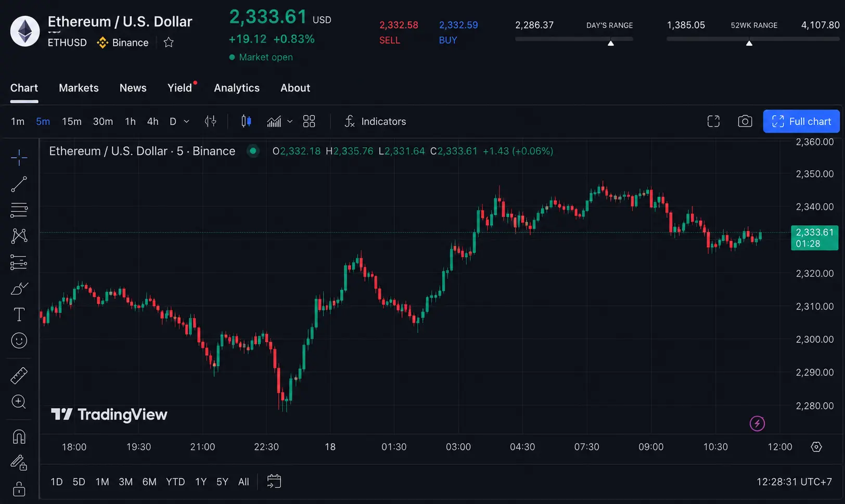Toggle the green market status dot in legend
845x504 pixels.
pyautogui.click(x=253, y=151)
